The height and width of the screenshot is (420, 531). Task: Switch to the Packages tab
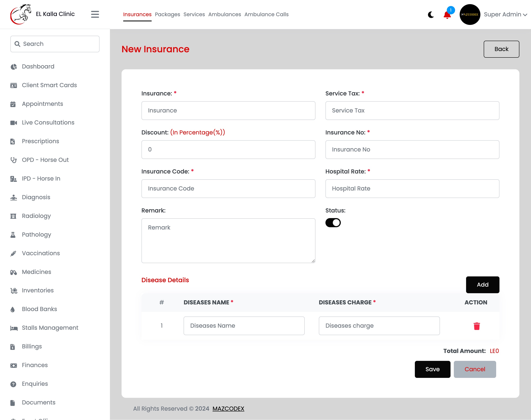[167, 15]
